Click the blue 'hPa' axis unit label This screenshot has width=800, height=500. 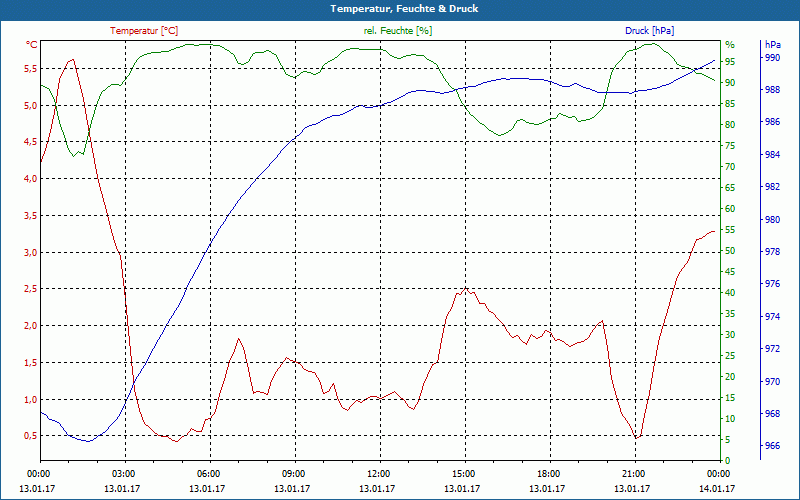(x=772, y=45)
